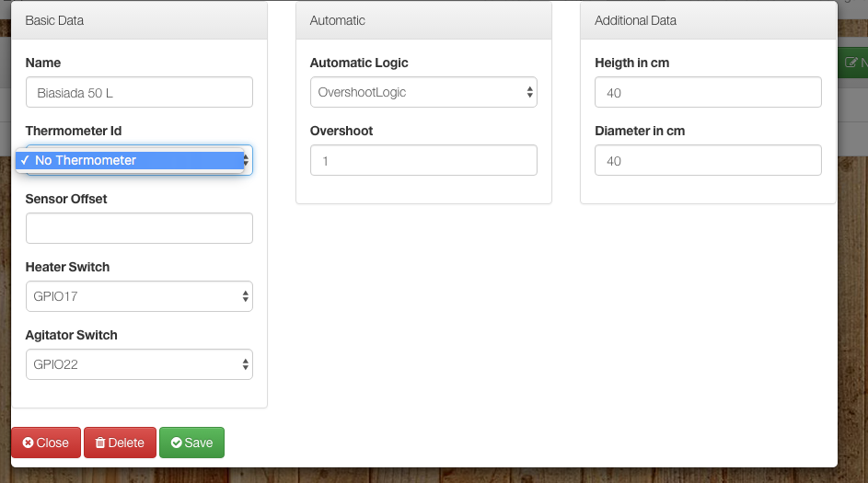The height and width of the screenshot is (483, 868).
Task: Focus the Name field containing Biasiada 50 L
Action: pyautogui.click(x=139, y=92)
